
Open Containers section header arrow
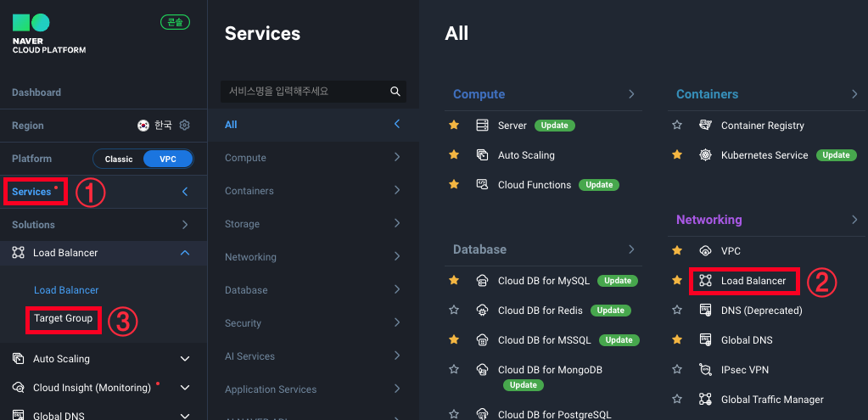(x=854, y=94)
